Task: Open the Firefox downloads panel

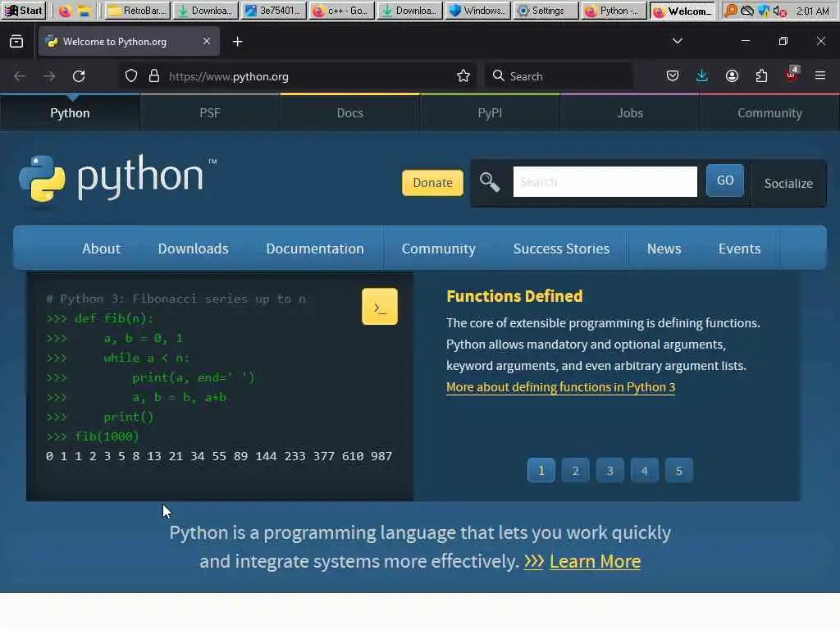Action: (702, 76)
